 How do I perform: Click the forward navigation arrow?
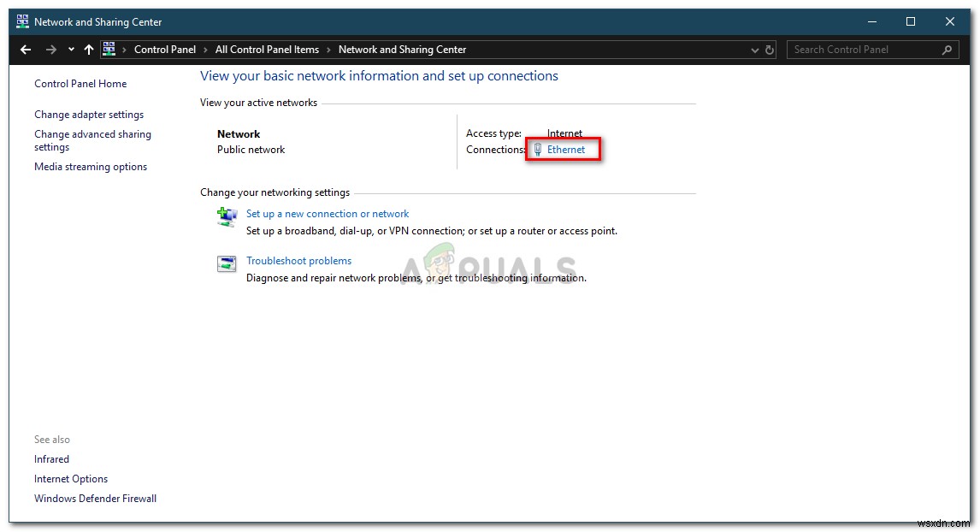point(50,49)
